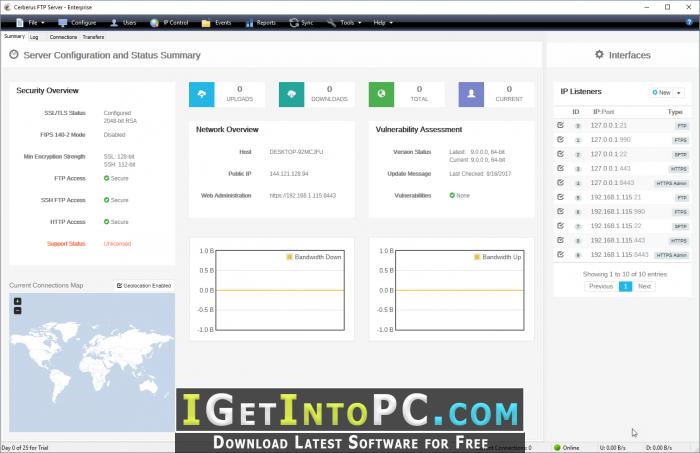700x453 pixels.
Task: Toggle the checkbox for listener 127.0.0.1:21
Action: (560, 125)
